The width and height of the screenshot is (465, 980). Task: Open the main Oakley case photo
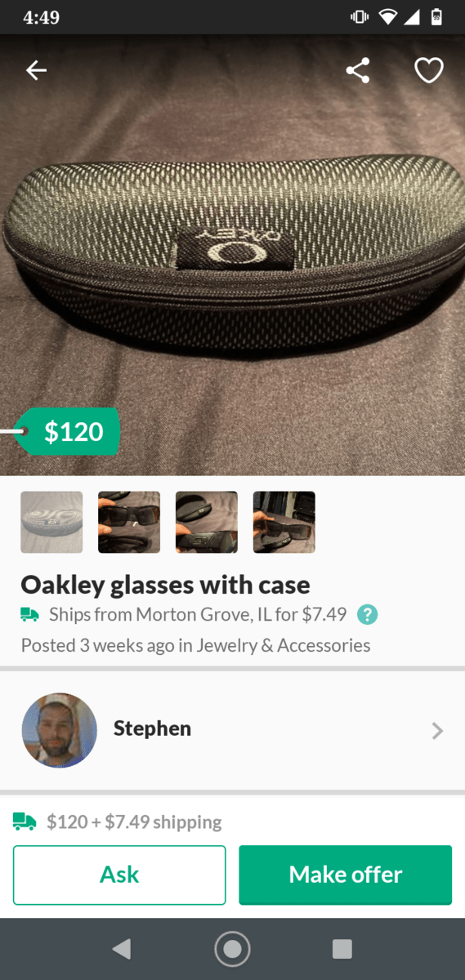click(x=232, y=255)
